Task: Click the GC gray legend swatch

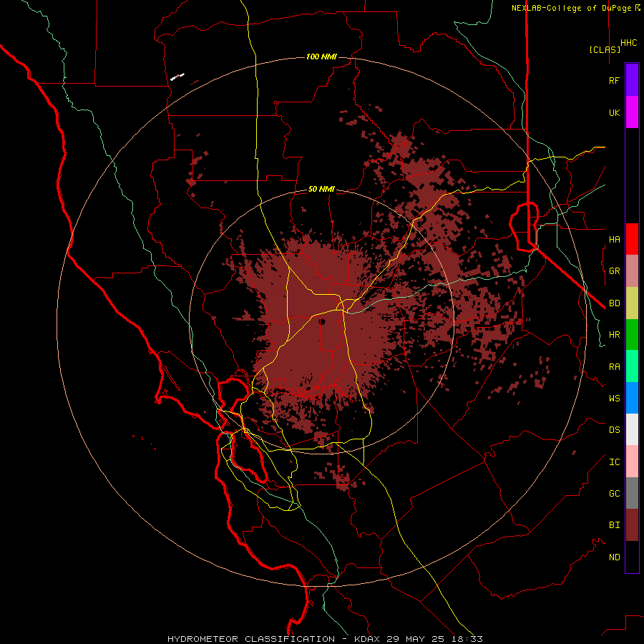Action: pyautogui.click(x=632, y=493)
